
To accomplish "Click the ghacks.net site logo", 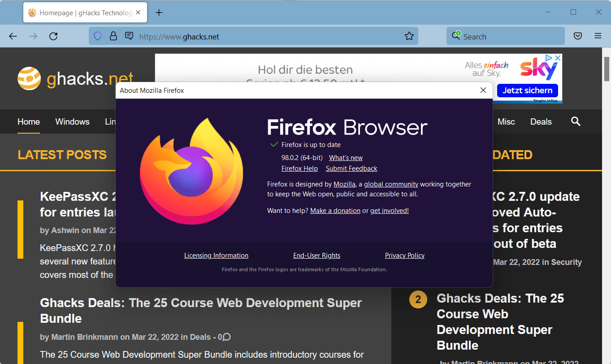I will (75, 78).
